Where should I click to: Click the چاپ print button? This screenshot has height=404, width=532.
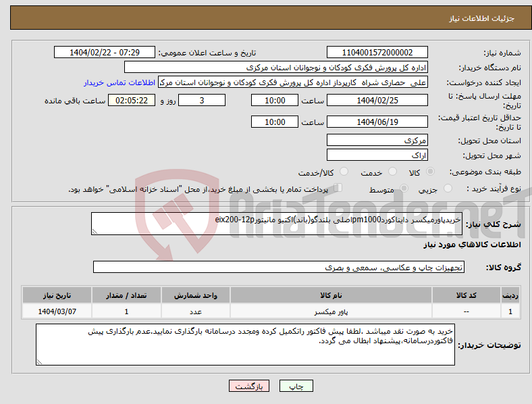pyautogui.click(x=296, y=386)
